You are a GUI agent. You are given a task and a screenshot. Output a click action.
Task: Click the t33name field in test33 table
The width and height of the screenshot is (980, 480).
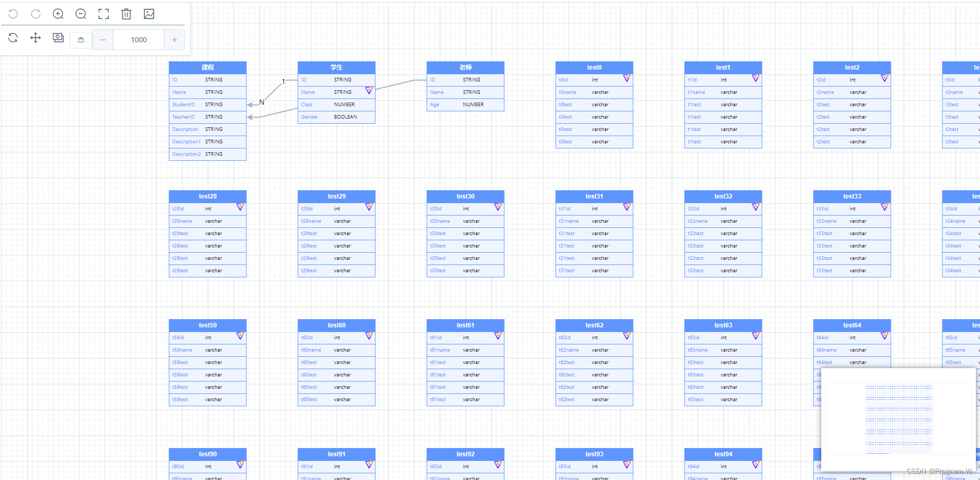click(852, 221)
